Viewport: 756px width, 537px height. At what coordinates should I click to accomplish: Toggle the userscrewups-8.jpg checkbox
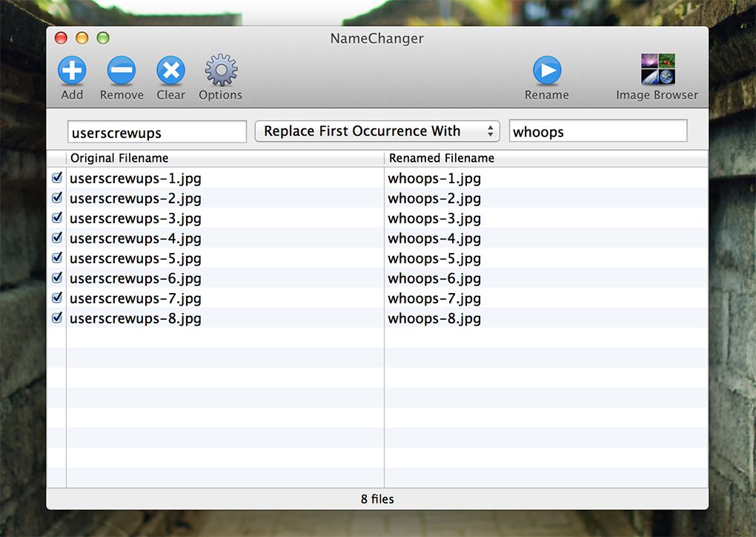(x=57, y=318)
